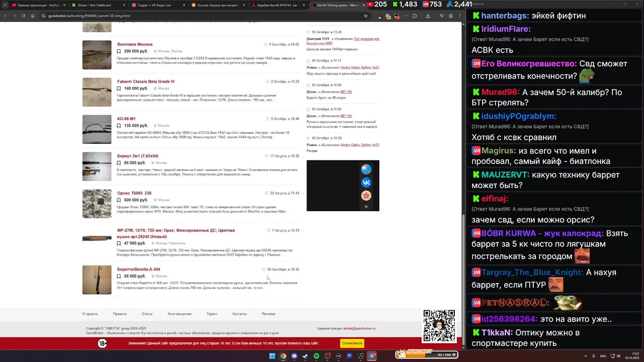
Task: Open listing Беретта/Beretta A-304
Action: [139, 269]
